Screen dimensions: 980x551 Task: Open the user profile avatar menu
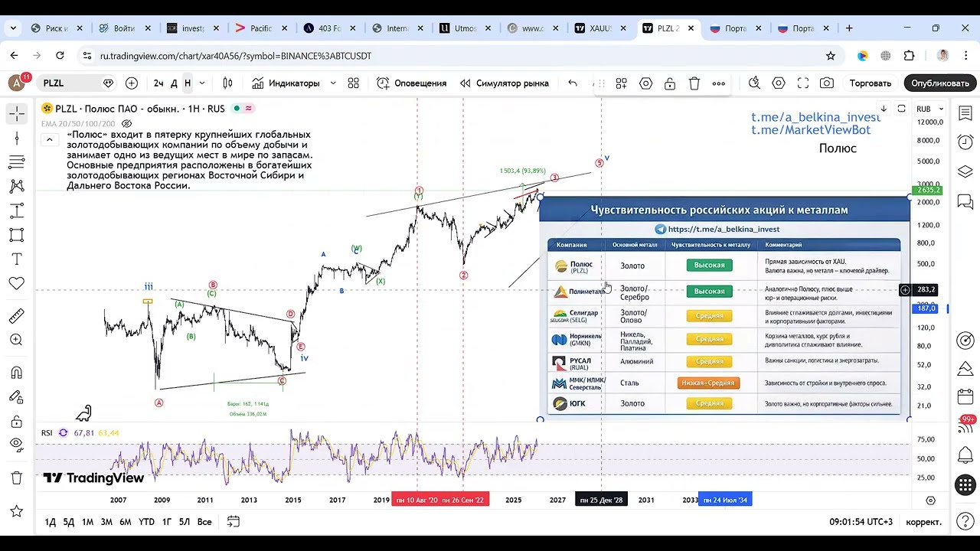coord(16,83)
